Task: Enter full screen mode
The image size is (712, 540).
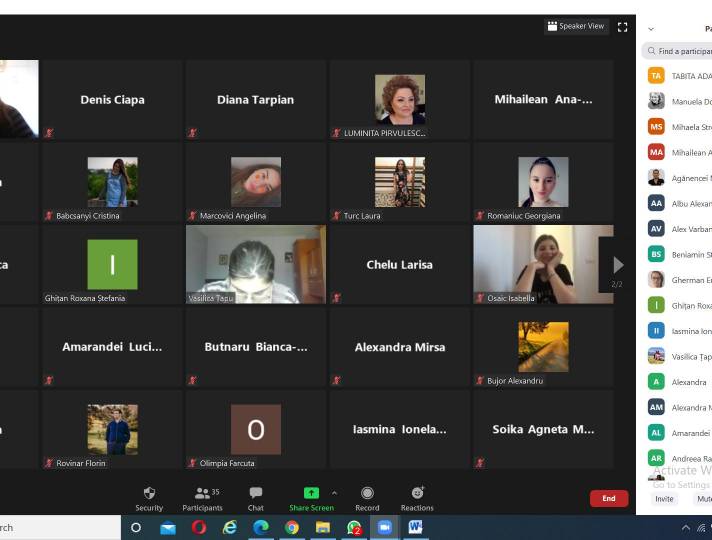Action: point(623,27)
